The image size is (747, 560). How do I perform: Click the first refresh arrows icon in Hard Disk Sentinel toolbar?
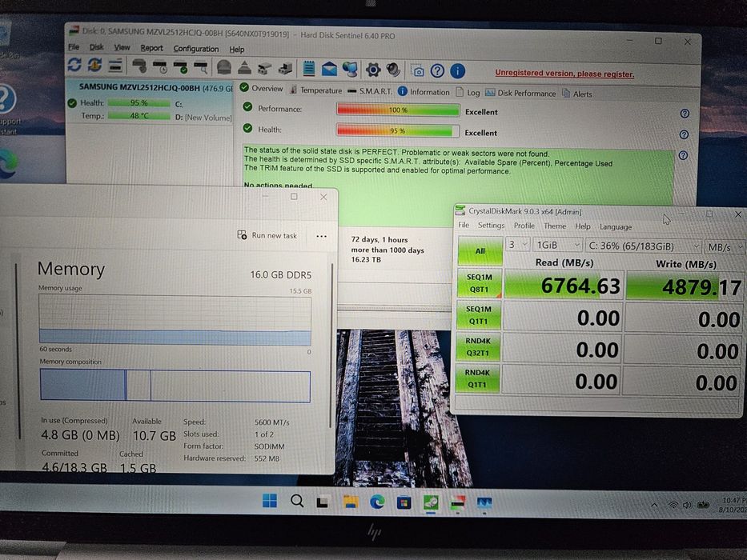point(74,64)
